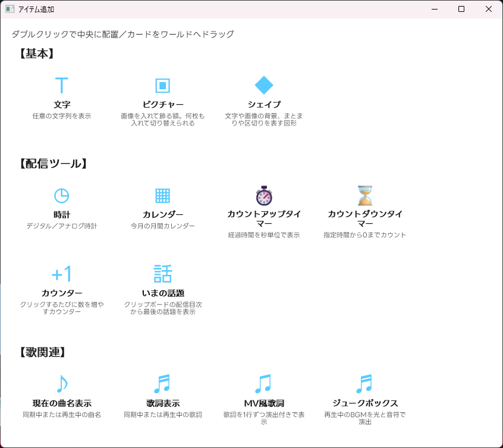Click the いまの話題 card title
Image resolution: width=503 pixels, height=448 pixels.
(x=163, y=293)
